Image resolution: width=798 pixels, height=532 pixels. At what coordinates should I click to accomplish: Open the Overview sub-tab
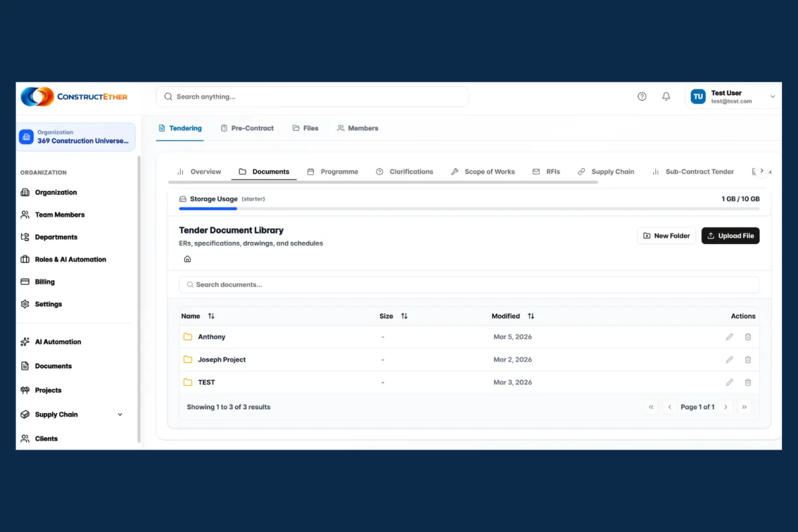point(199,172)
